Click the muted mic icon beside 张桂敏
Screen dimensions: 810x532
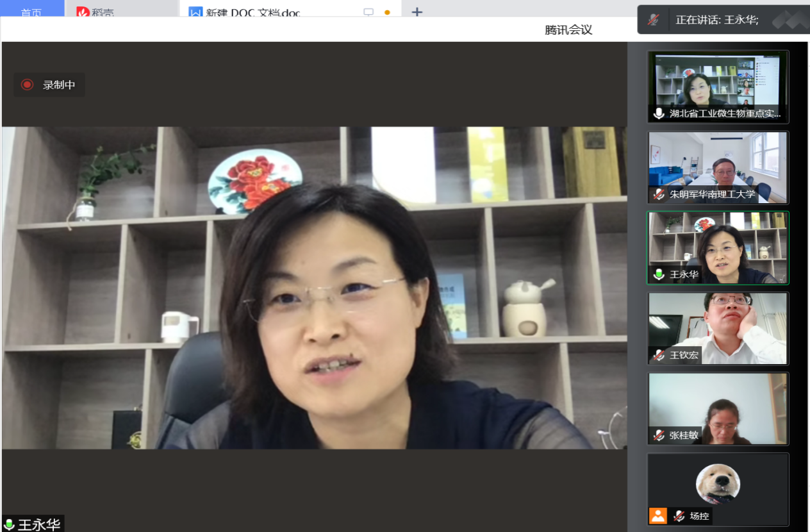[x=659, y=435]
